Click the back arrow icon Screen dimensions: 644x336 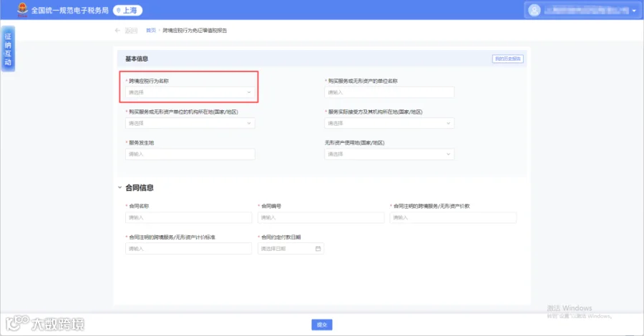click(x=117, y=30)
